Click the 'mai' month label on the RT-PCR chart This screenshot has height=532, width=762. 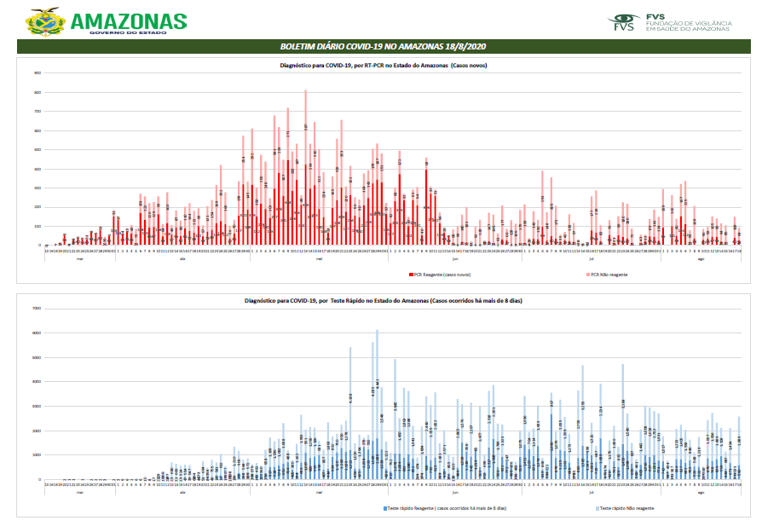pyautogui.click(x=319, y=258)
